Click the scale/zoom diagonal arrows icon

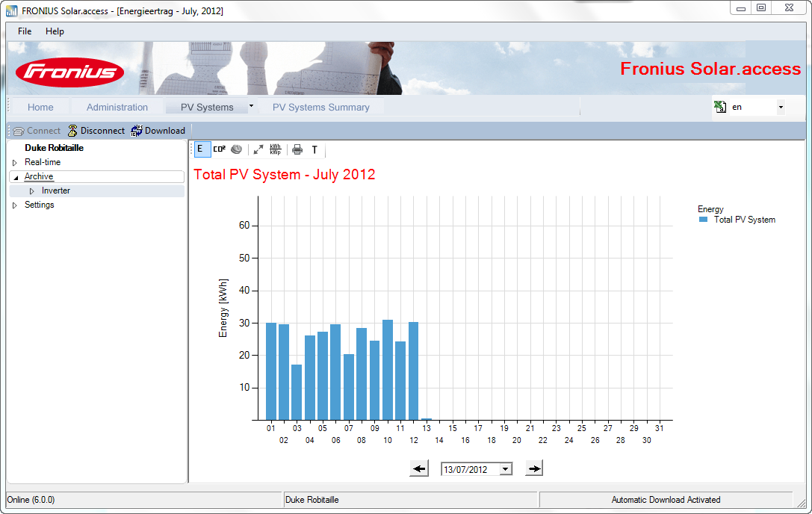click(258, 149)
